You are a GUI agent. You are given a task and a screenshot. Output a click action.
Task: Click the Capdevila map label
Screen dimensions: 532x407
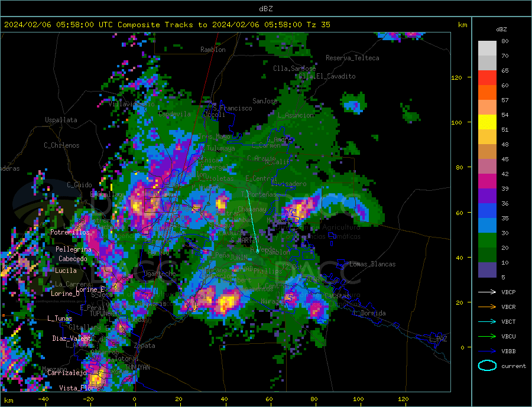tap(175, 114)
